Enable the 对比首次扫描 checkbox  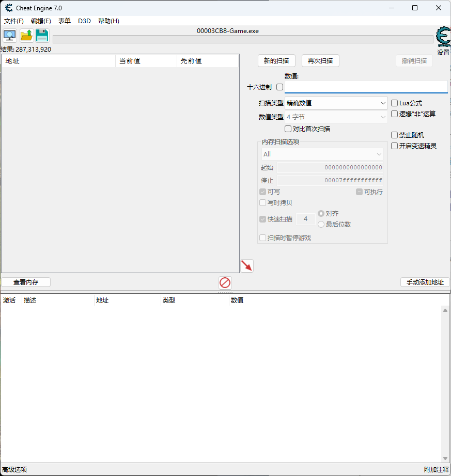point(288,129)
